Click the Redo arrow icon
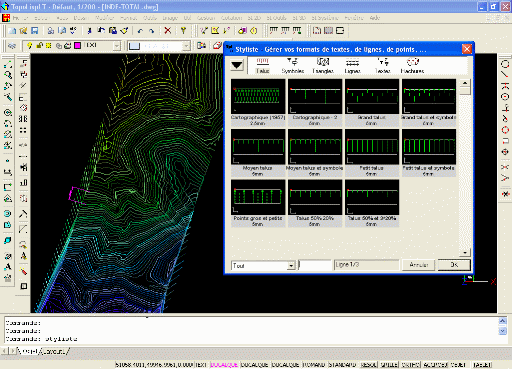The image size is (512, 369). pyautogui.click(x=152, y=31)
